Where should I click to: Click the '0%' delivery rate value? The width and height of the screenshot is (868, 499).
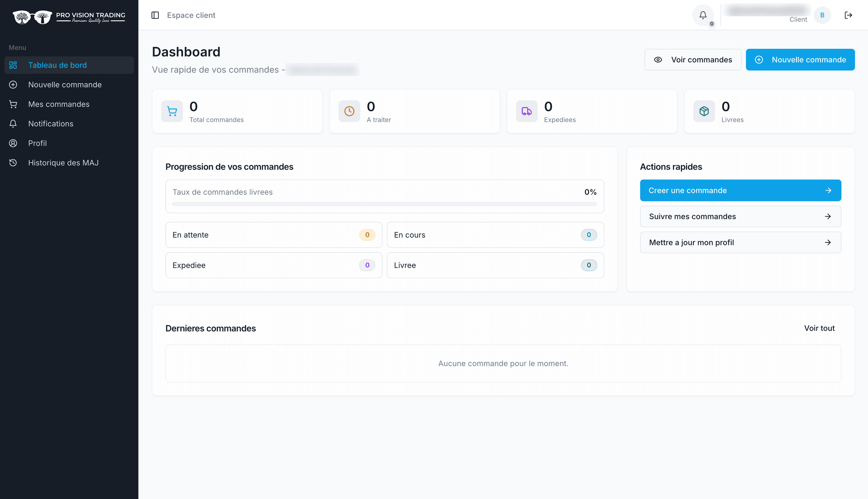[590, 192]
